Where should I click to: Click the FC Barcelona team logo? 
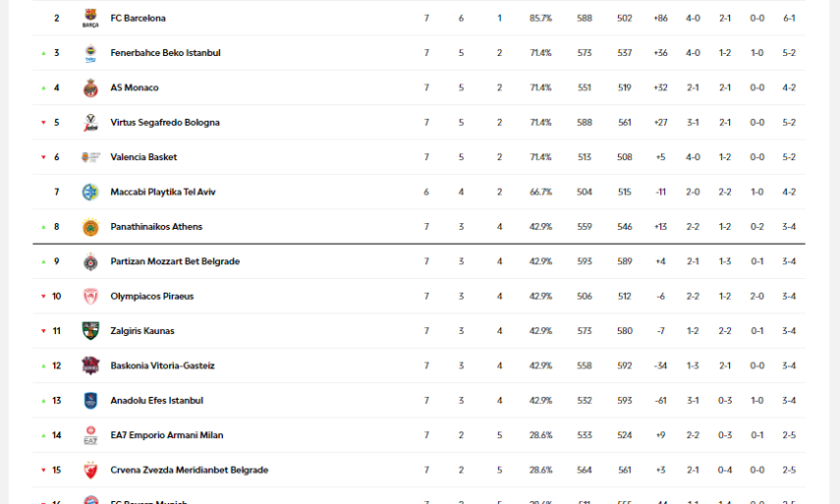pyautogui.click(x=90, y=19)
